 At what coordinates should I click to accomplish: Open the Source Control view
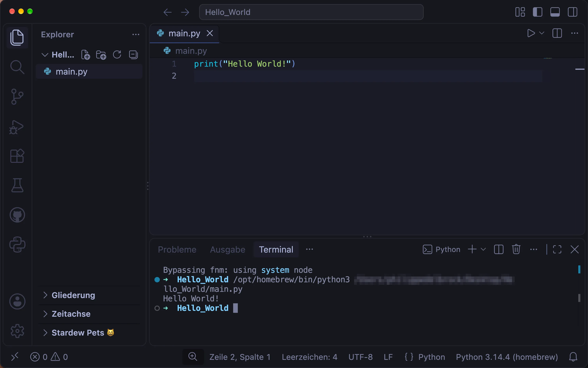[x=17, y=97]
